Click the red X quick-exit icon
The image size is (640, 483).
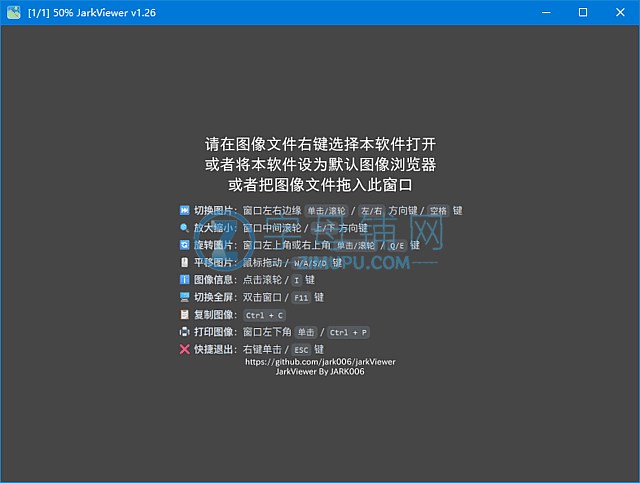pos(184,349)
